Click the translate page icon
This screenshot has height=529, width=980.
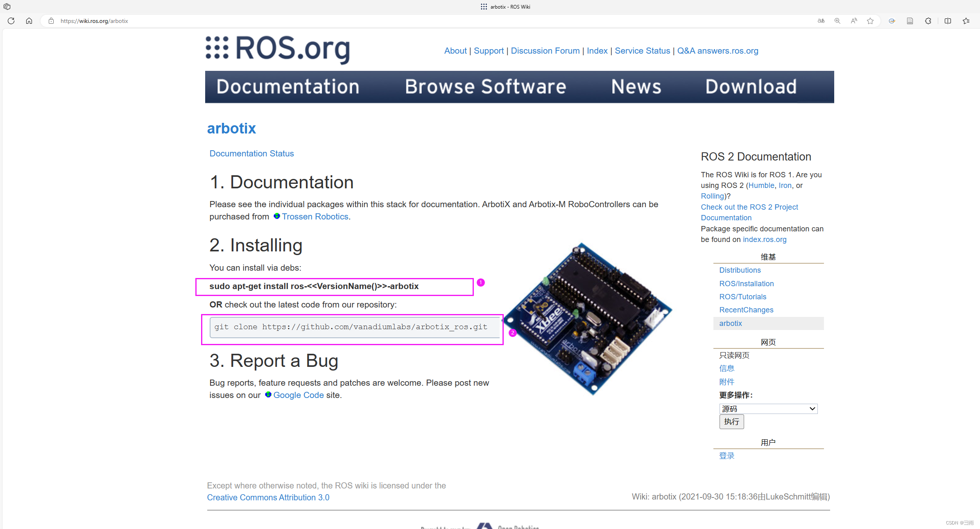coord(821,21)
